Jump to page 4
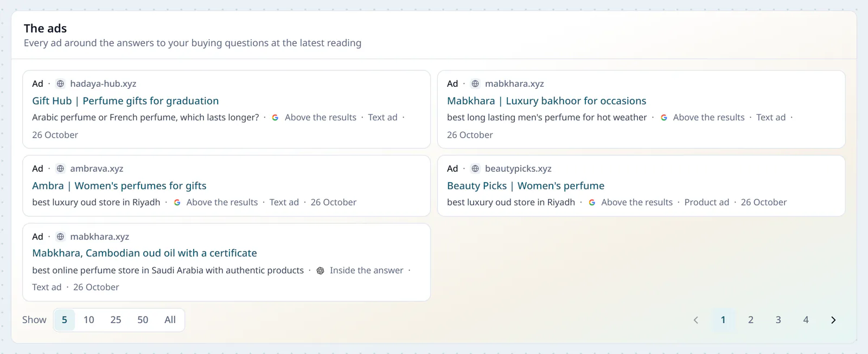 tap(806, 320)
